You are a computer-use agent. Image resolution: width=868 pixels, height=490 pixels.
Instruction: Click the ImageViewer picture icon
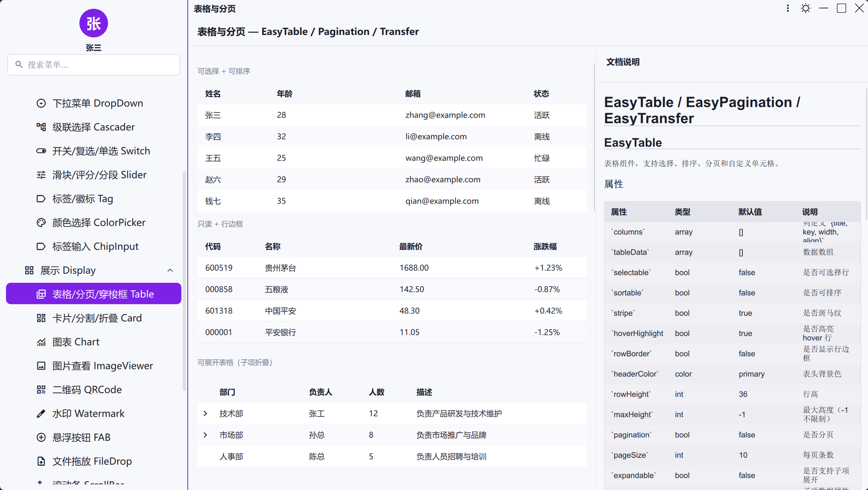click(41, 366)
